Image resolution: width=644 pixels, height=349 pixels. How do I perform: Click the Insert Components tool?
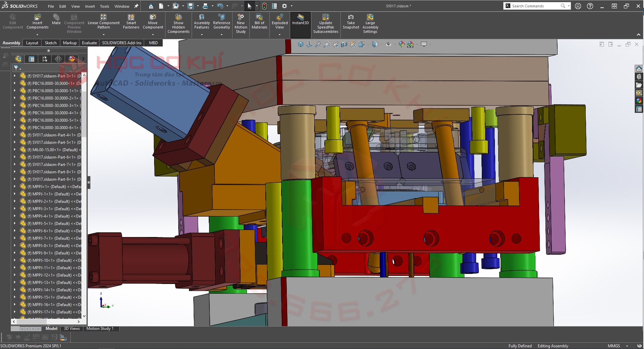coord(38,21)
